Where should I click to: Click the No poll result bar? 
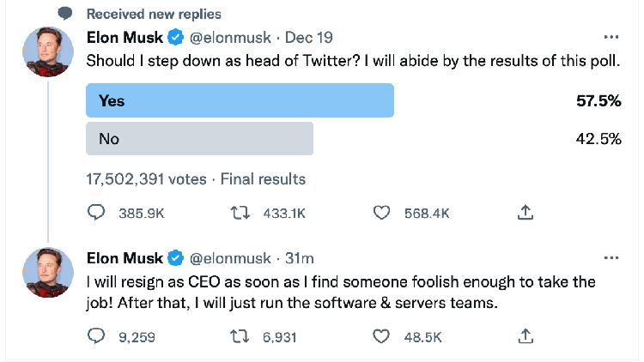pyautogui.click(x=199, y=138)
